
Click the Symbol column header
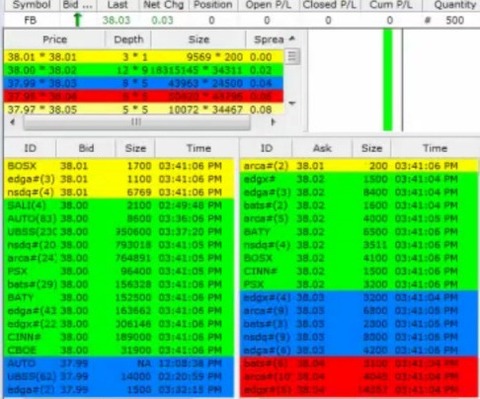(x=32, y=5)
